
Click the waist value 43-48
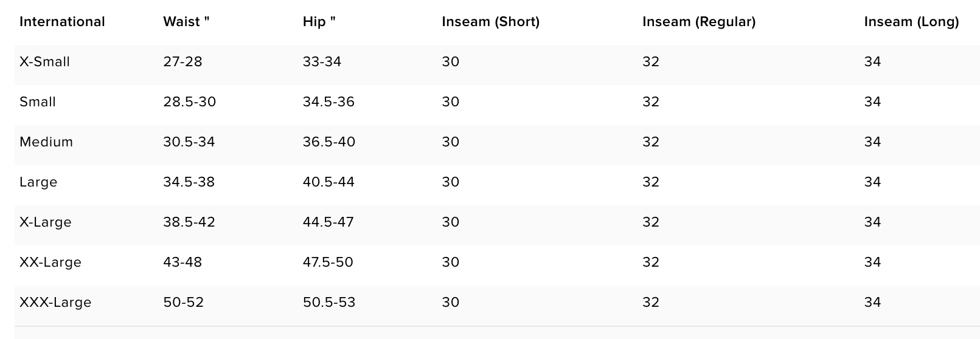click(182, 262)
